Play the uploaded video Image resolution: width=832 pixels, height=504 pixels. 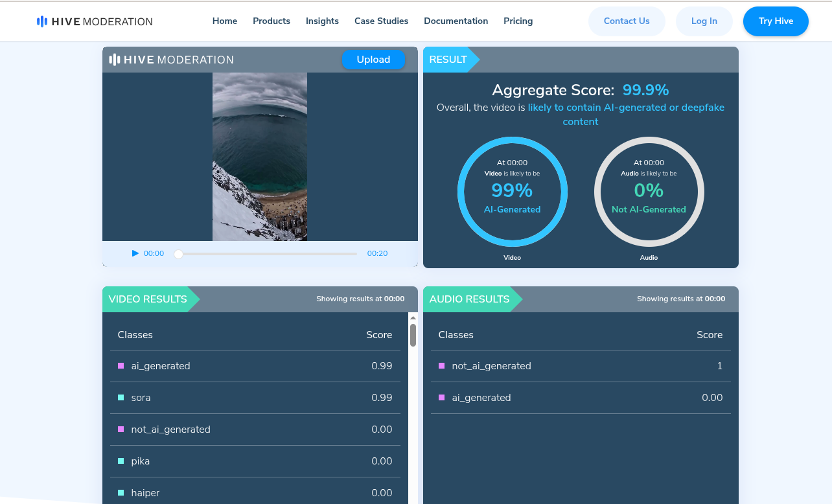coord(135,253)
